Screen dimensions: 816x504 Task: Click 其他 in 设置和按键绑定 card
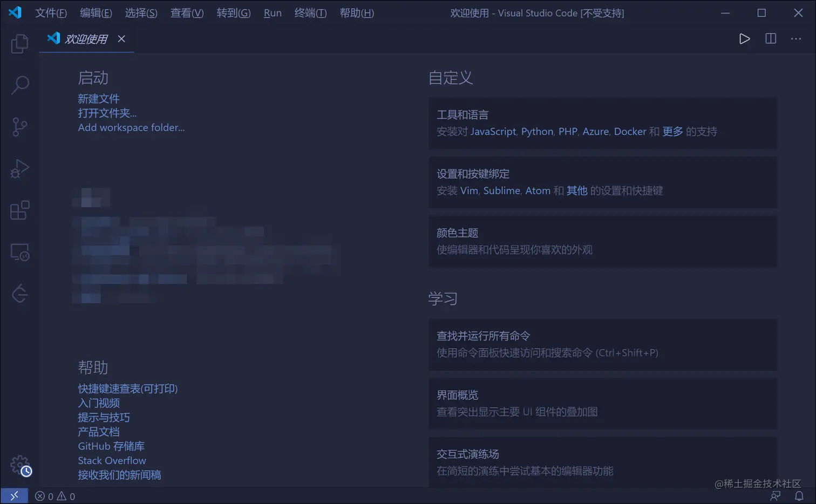point(577,190)
